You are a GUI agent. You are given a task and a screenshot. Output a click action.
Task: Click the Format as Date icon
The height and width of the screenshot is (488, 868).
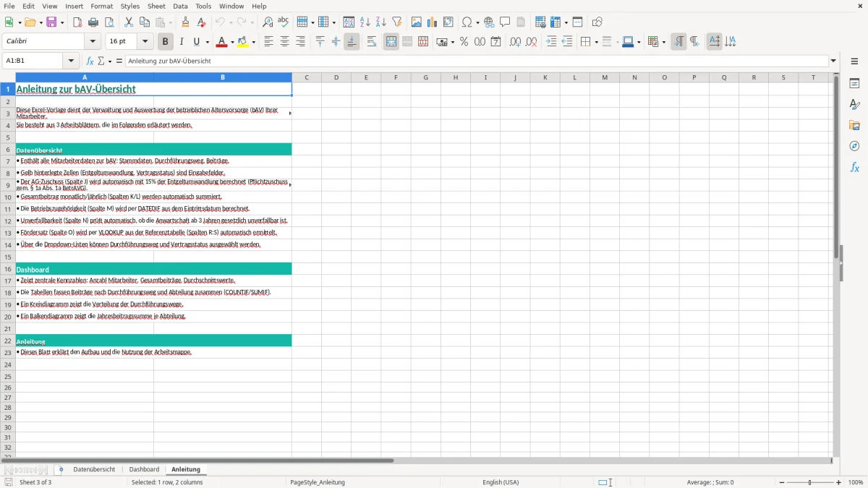click(x=495, y=42)
